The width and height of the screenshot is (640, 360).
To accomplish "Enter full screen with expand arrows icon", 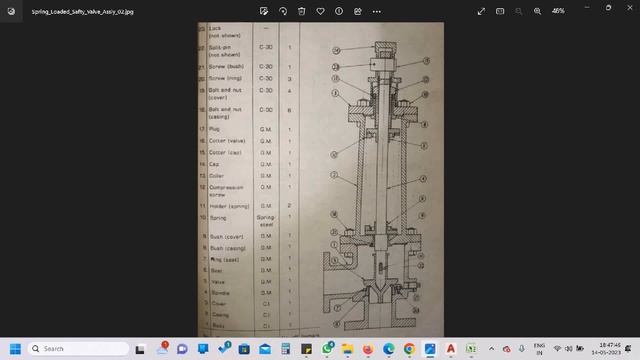I will click(481, 11).
